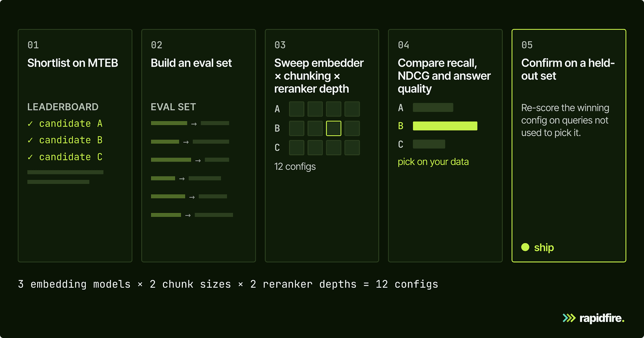Click the "ship" label in card 05
644x338 pixels.
pyautogui.click(x=544, y=247)
